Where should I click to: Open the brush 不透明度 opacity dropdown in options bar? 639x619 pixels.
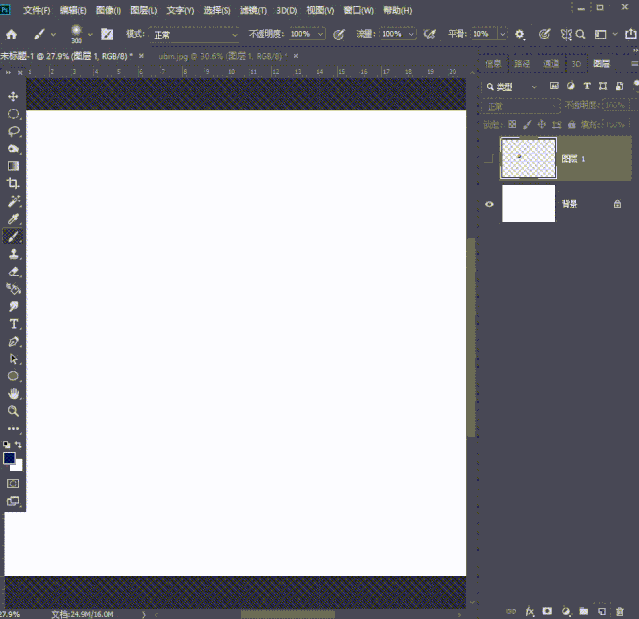point(320,34)
